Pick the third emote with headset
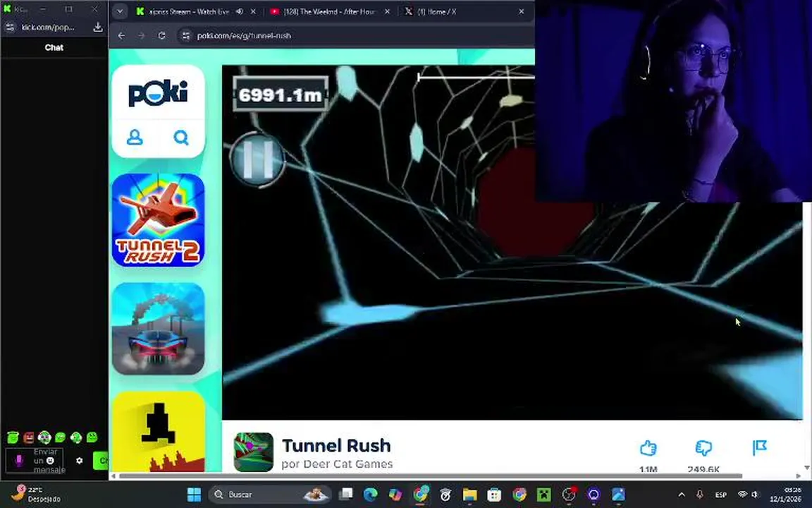The width and height of the screenshot is (812, 508). [x=44, y=437]
